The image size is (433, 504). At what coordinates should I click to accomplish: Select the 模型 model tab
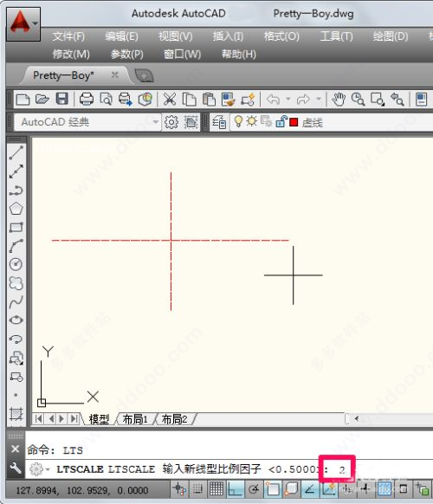pyautogui.click(x=99, y=419)
